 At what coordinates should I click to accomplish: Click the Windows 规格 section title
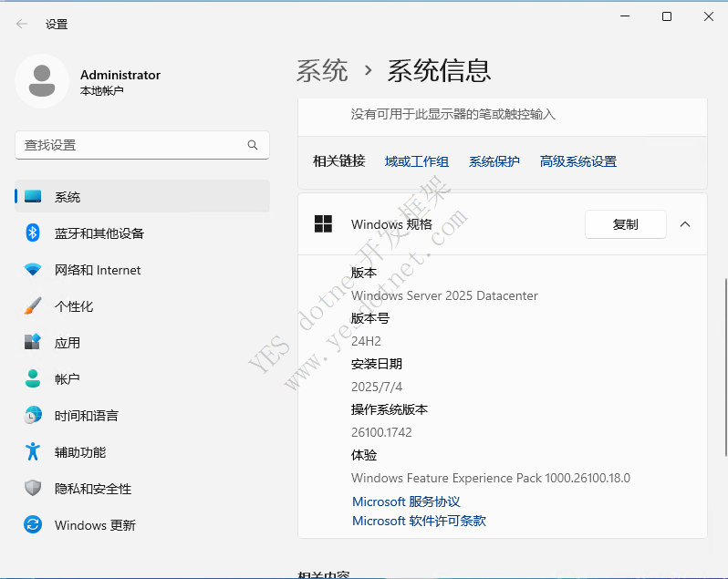[391, 224]
